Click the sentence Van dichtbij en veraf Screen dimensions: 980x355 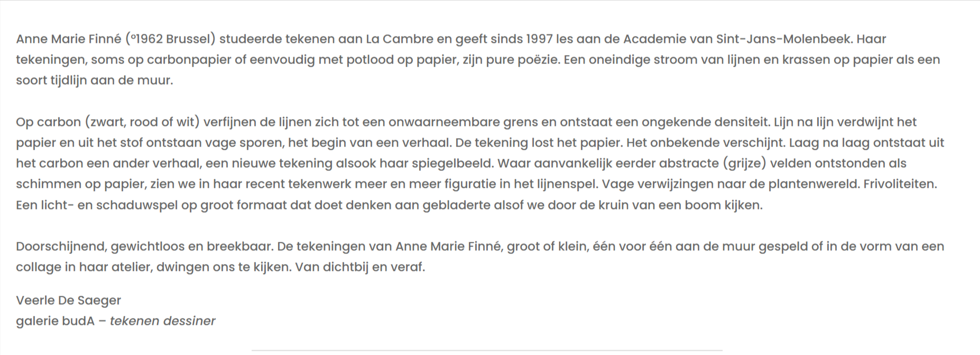pos(359,267)
